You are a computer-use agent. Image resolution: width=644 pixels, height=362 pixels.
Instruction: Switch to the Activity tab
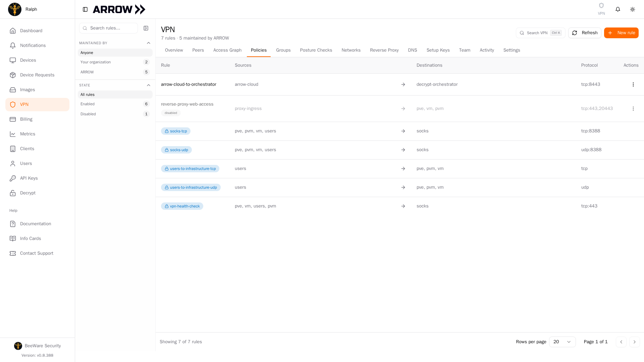click(x=487, y=50)
